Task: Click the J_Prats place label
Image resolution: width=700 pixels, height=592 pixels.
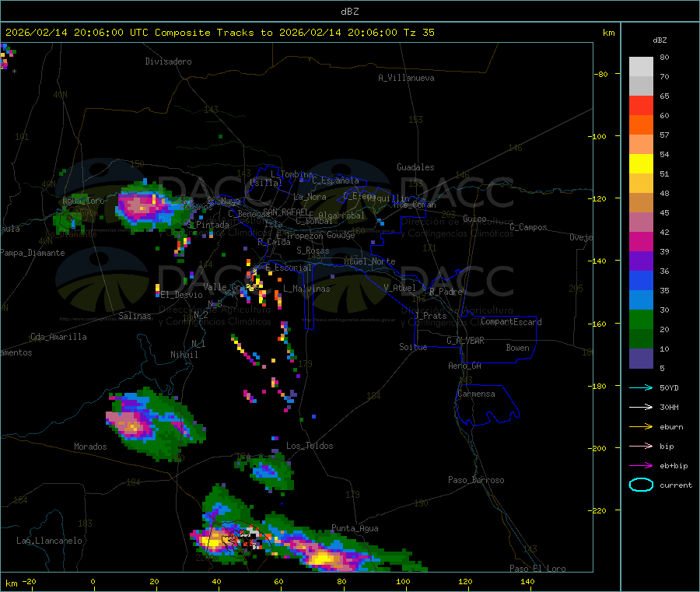Action: [430, 316]
